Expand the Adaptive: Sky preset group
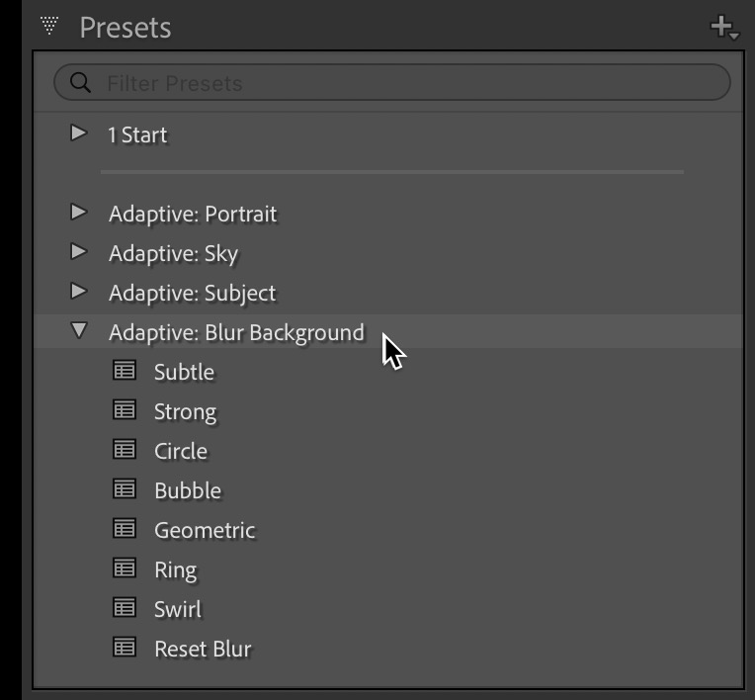This screenshot has width=755, height=700. click(79, 252)
